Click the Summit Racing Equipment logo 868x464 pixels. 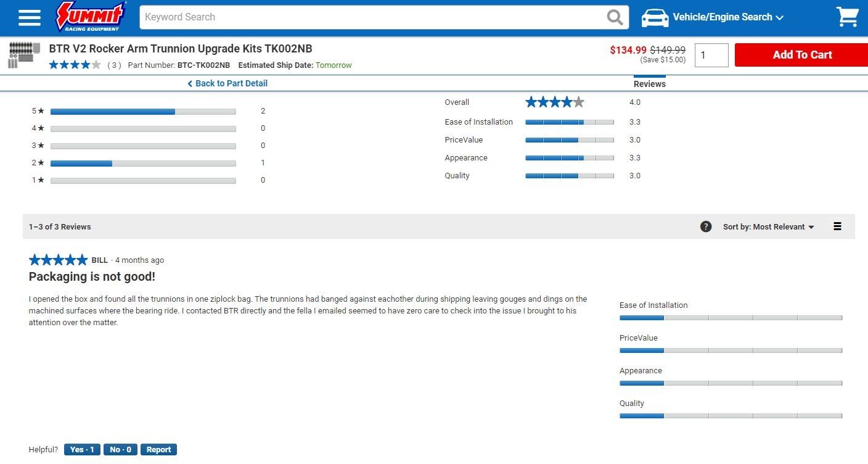point(91,17)
